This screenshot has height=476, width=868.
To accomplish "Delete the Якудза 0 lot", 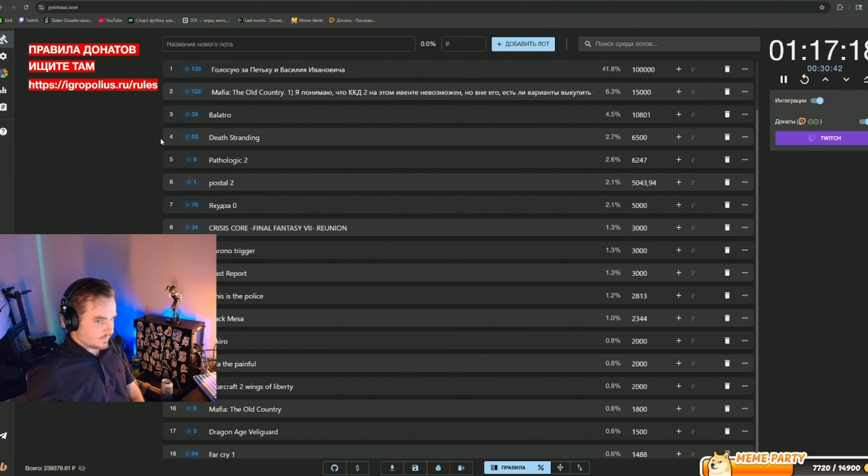I will tap(727, 205).
